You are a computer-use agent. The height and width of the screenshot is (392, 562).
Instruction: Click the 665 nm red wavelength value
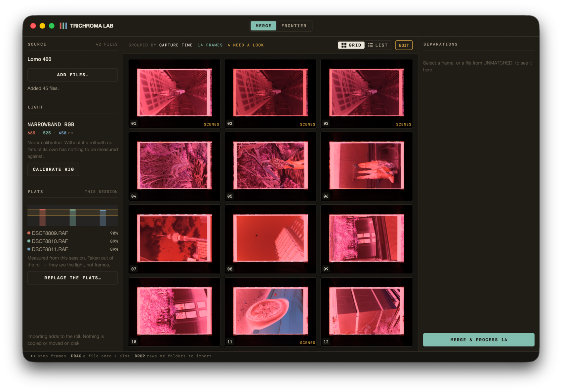[x=31, y=133]
